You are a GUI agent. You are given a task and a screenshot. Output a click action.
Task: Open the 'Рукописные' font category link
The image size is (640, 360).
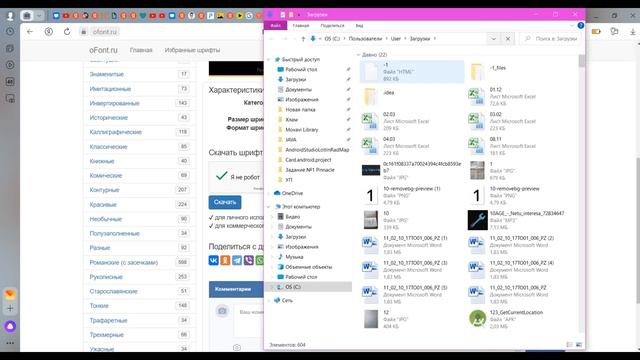[x=106, y=277]
